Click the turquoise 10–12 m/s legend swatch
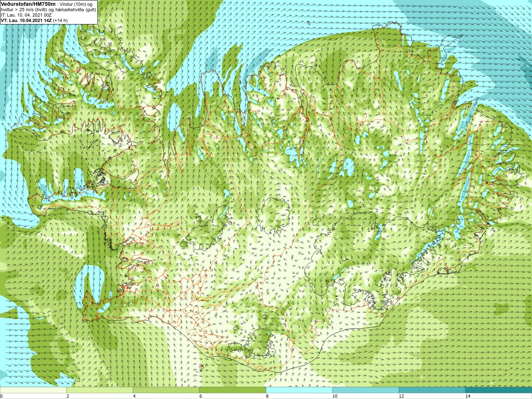 tap(366, 390)
